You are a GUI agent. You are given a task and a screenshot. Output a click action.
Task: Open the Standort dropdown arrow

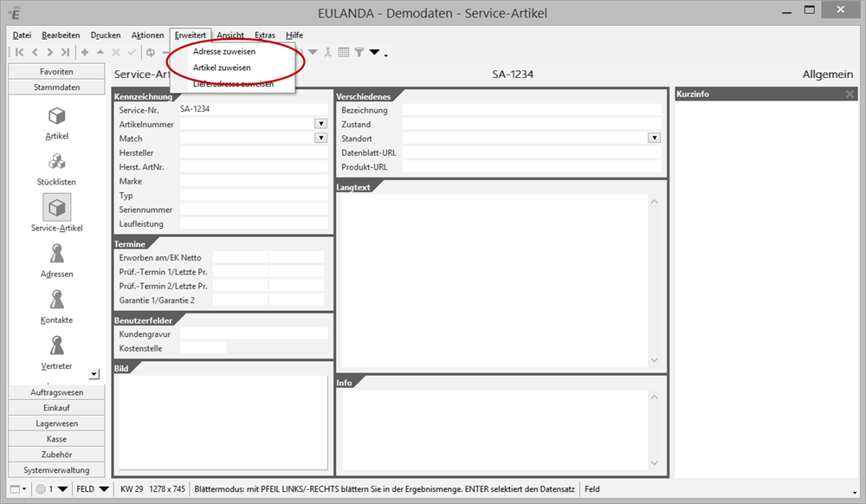[x=655, y=138]
